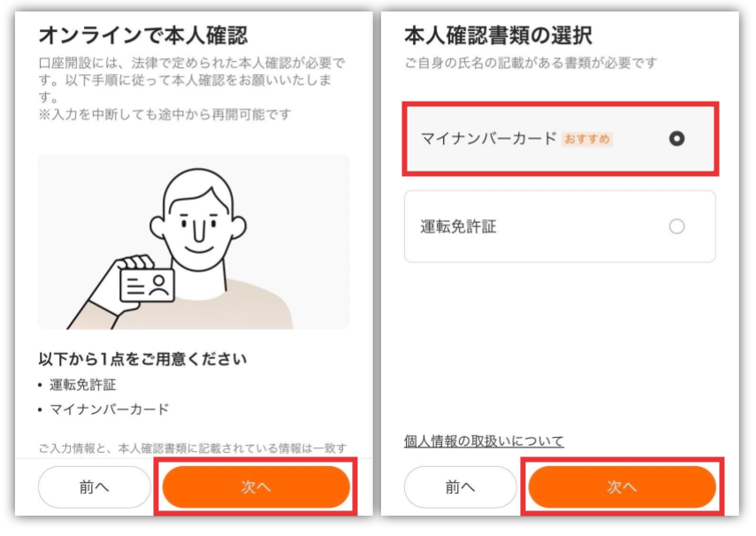
Task: Click the ID card icon in the illustration
Action: 147,286
